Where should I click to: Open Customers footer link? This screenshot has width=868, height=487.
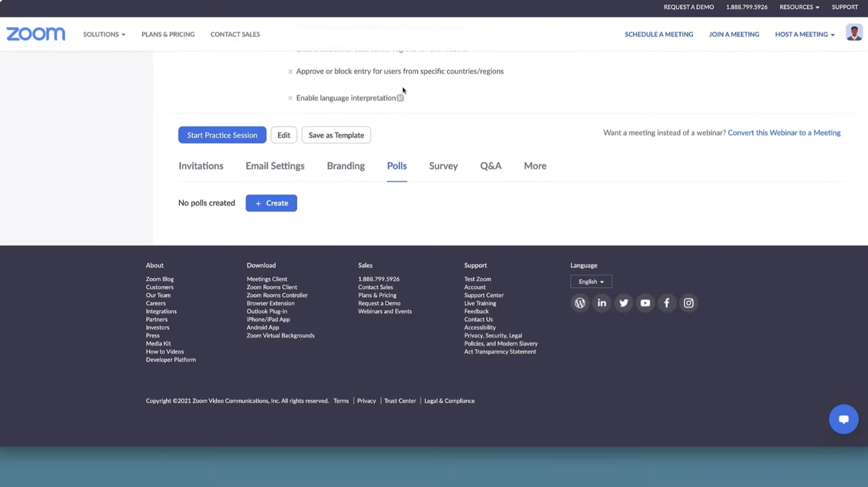click(159, 287)
